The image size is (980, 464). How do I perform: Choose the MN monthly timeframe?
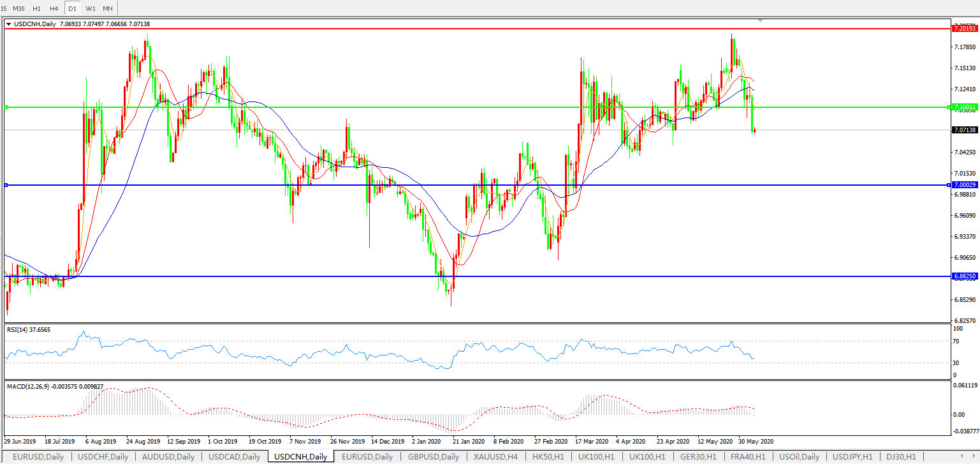pos(108,8)
